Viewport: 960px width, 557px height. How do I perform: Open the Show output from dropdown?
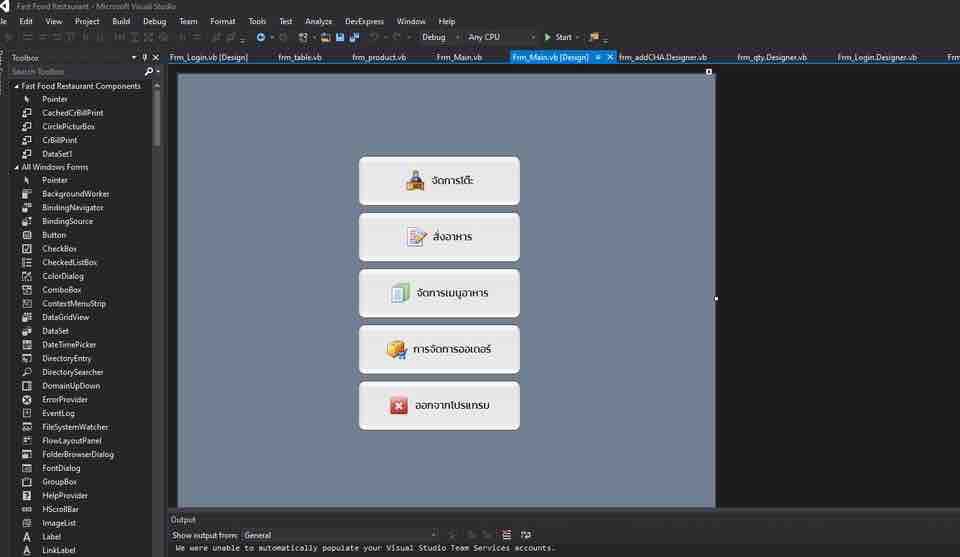pos(340,536)
